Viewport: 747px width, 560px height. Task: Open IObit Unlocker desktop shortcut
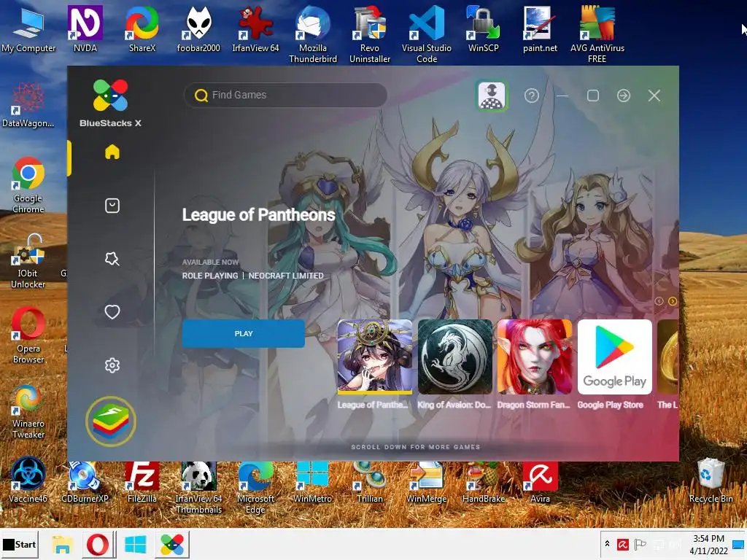tap(28, 261)
